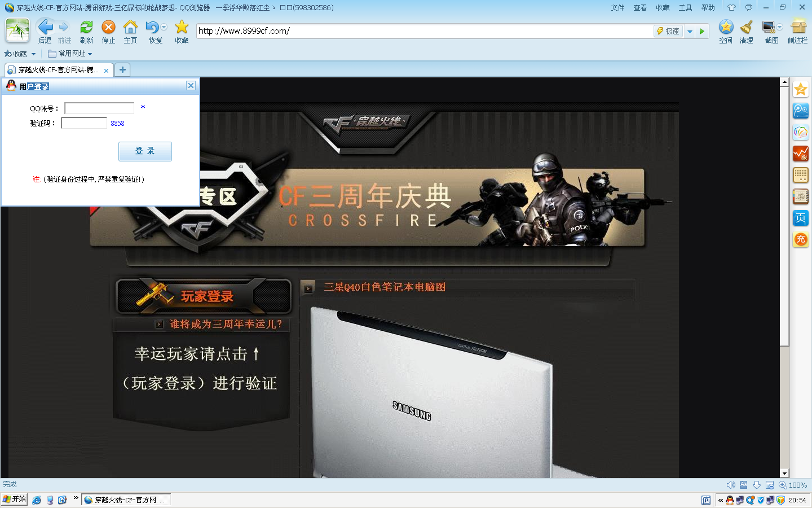Open the 100% zoom level control

tap(793, 485)
